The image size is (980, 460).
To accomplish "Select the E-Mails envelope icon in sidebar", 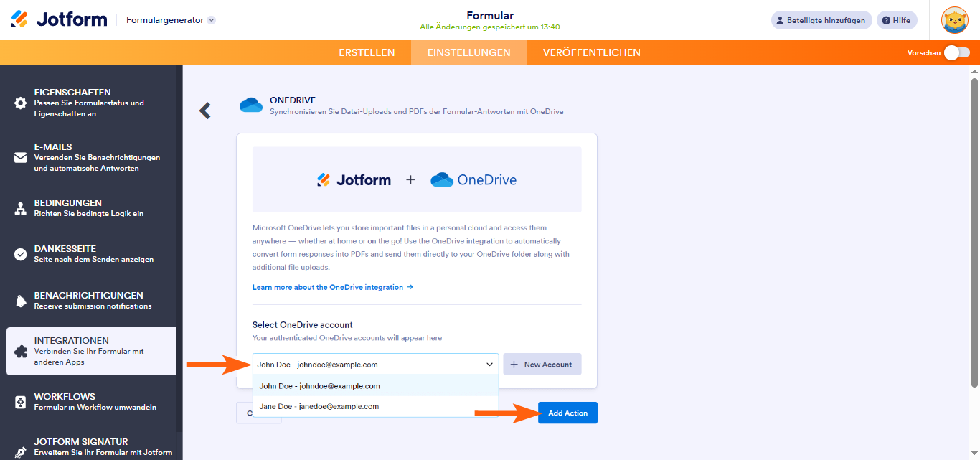I will click(19, 156).
